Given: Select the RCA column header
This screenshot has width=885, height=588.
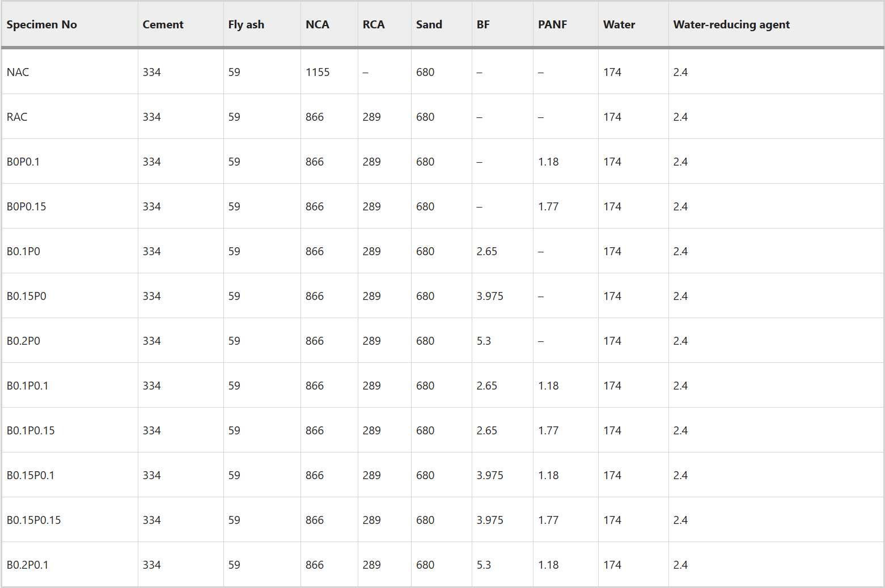Looking at the screenshot, I should [x=374, y=24].
